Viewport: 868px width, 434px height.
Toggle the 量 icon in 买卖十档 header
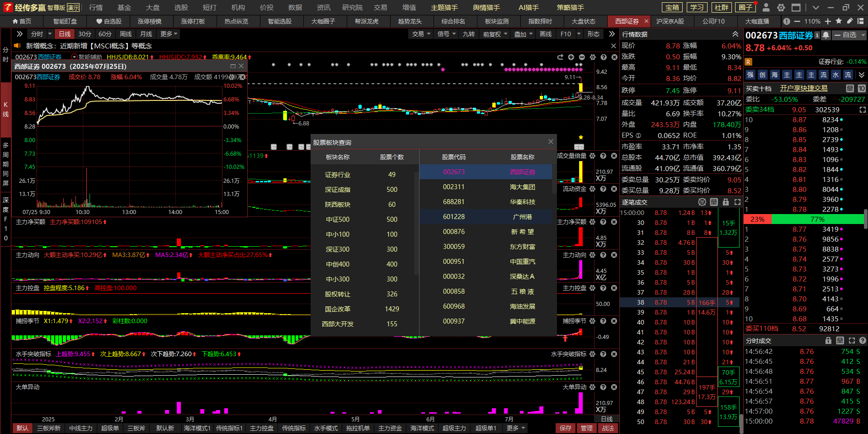pyautogui.click(x=850, y=88)
